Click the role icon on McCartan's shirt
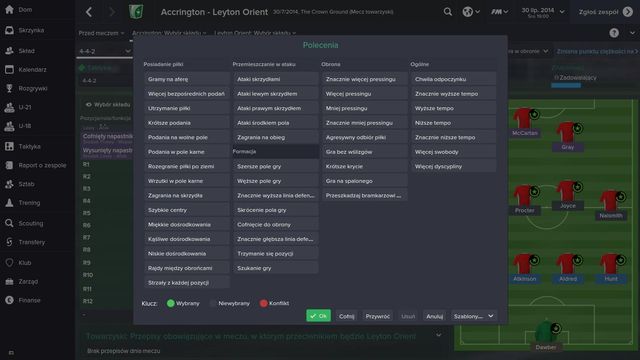The width and height of the screenshot is (640, 360). click(x=534, y=114)
